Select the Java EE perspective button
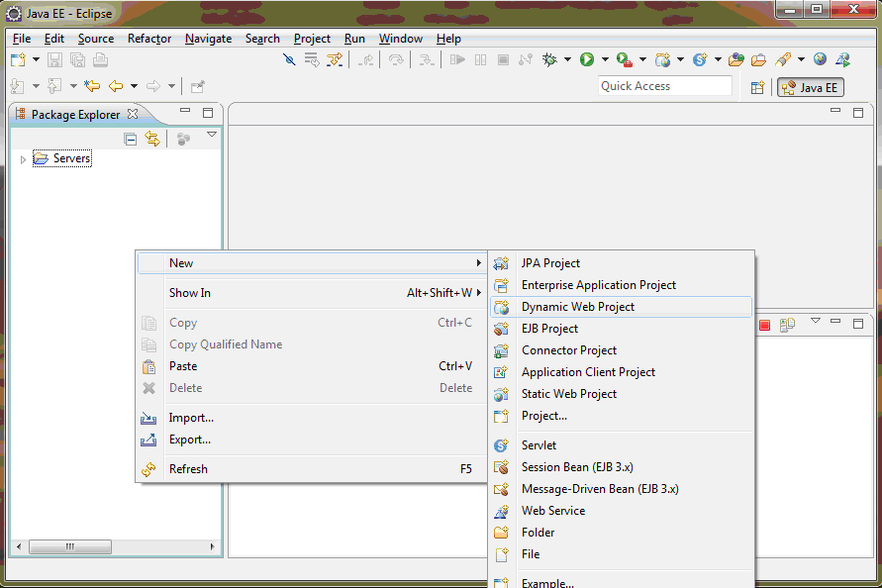The image size is (882, 588). 811,87
